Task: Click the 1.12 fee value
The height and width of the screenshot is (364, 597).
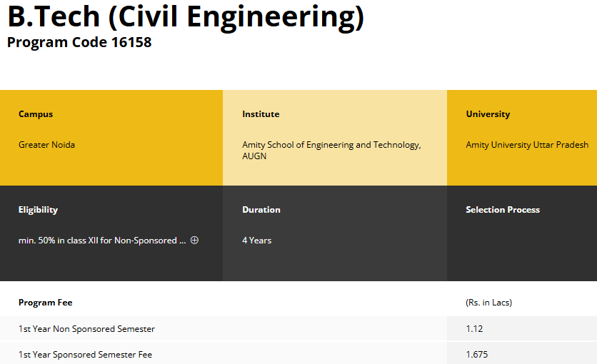Action: click(474, 329)
